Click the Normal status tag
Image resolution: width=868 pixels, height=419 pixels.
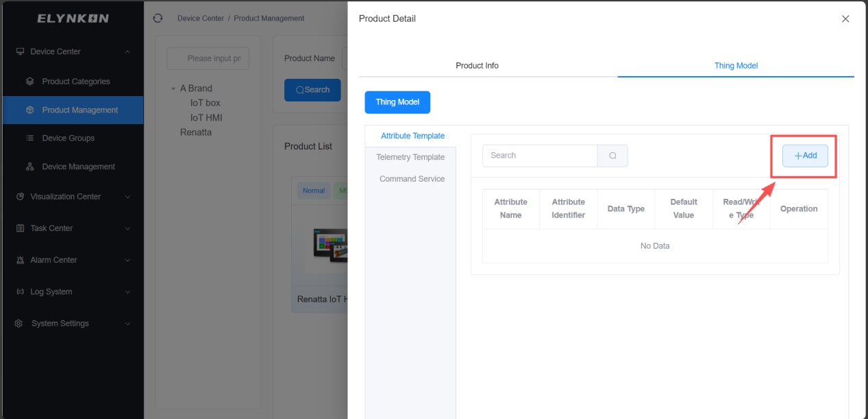(314, 191)
